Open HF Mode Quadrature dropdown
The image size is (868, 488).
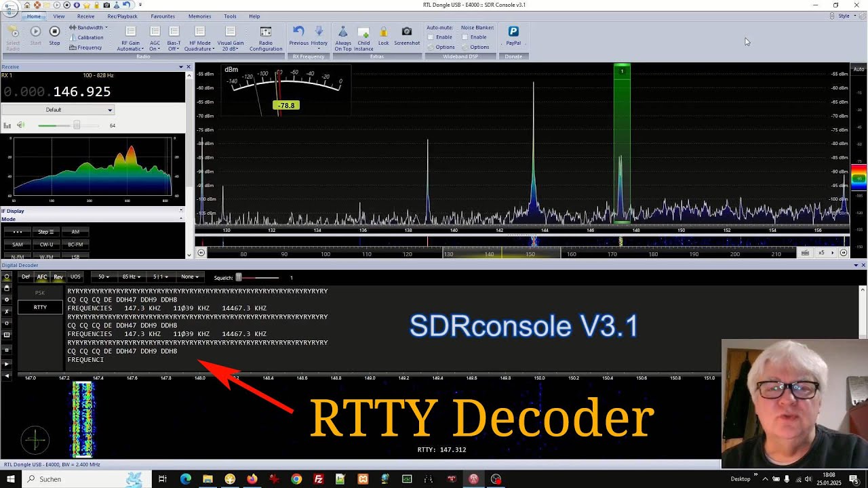[199, 39]
